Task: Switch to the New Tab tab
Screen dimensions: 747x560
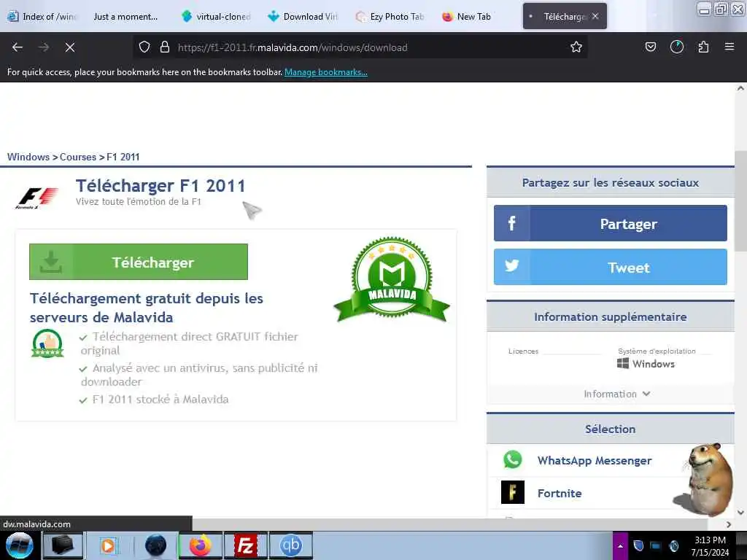Action: point(467,17)
